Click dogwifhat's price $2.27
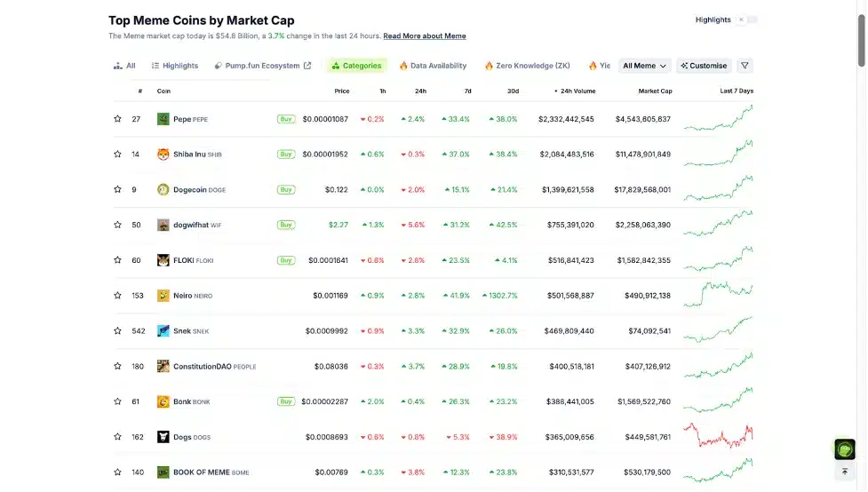Viewport: 868px width, 492px height. pos(338,225)
